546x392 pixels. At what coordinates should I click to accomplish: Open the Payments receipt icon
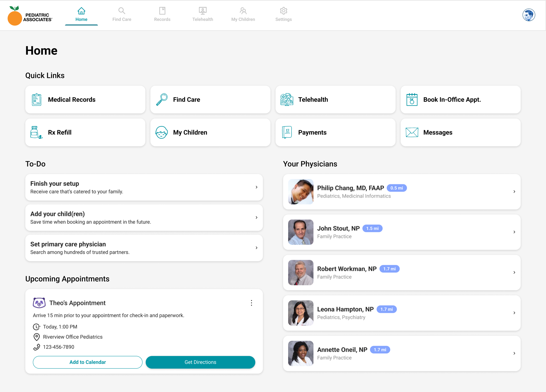pyautogui.click(x=287, y=132)
